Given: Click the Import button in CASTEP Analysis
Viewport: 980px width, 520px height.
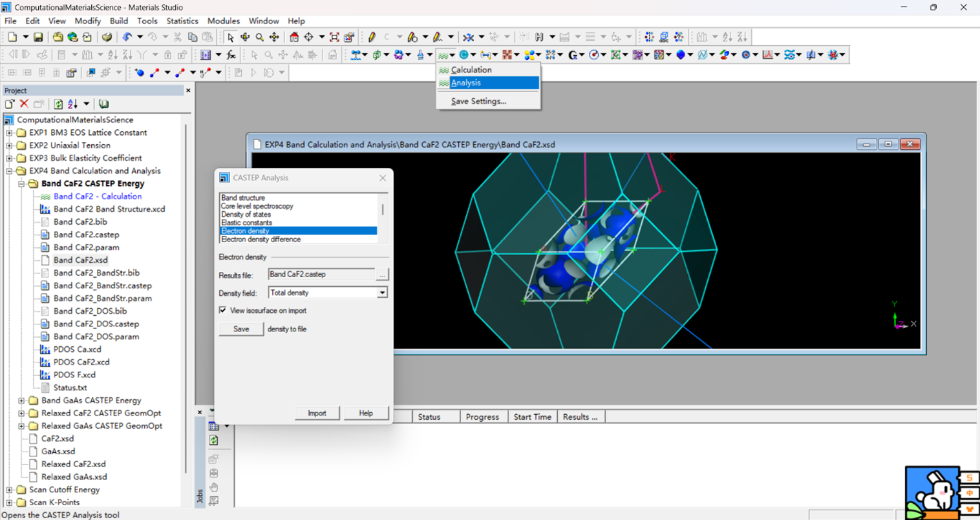Looking at the screenshot, I should pos(317,413).
